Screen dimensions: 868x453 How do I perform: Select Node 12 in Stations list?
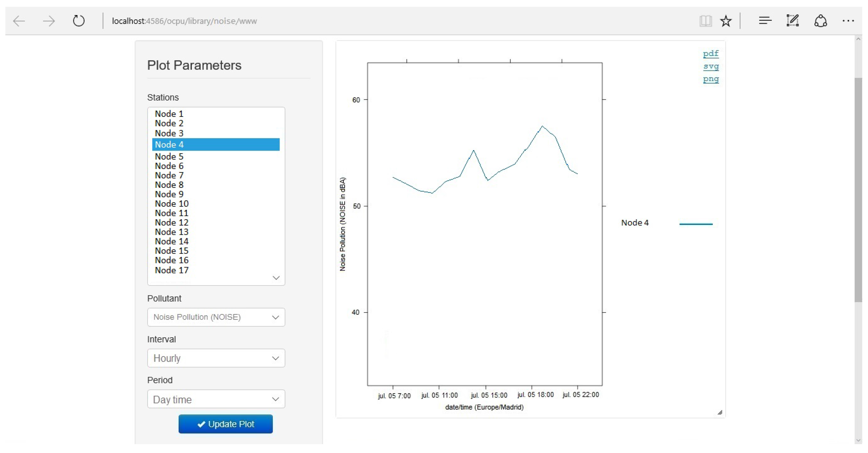pos(171,223)
